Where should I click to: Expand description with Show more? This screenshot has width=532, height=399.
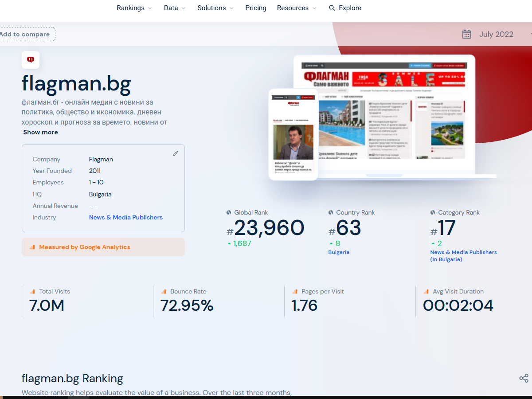click(40, 132)
